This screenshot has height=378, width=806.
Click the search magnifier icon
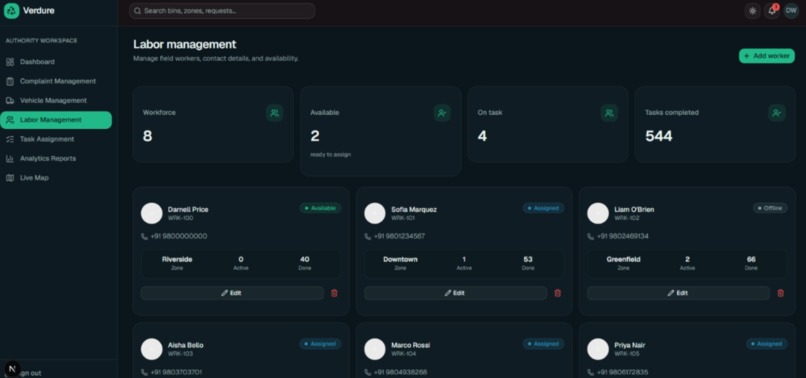coord(138,11)
